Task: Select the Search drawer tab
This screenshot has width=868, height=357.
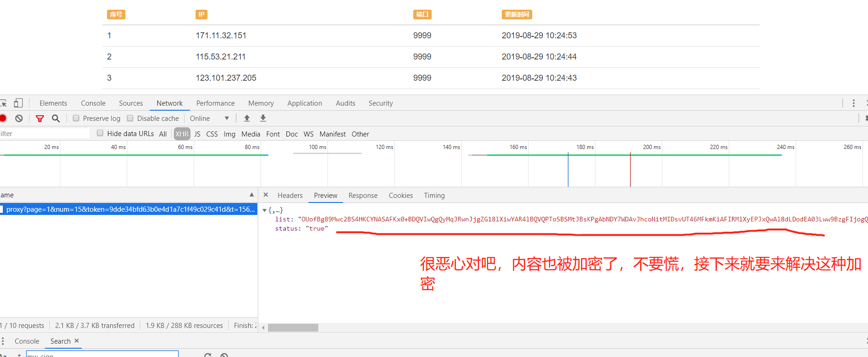Action: (x=60, y=341)
